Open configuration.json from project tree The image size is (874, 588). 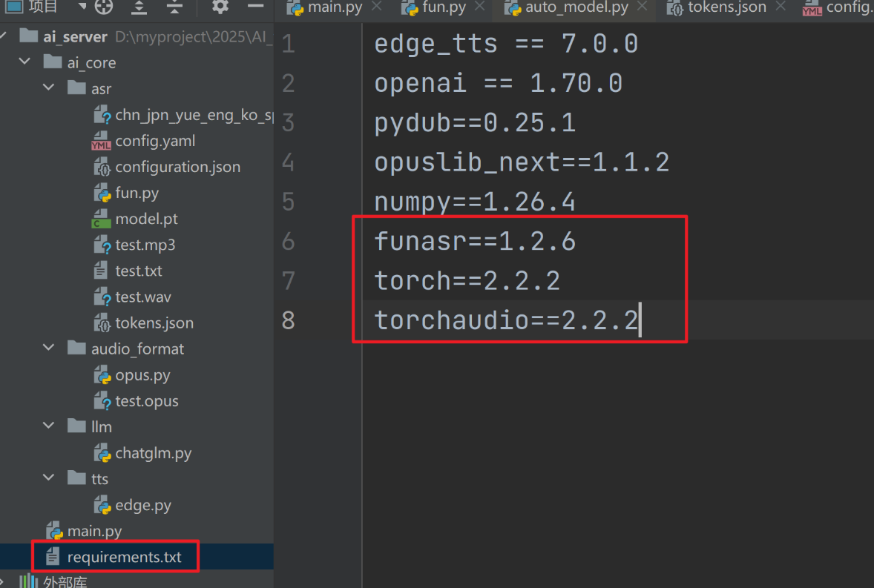click(178, 167)
